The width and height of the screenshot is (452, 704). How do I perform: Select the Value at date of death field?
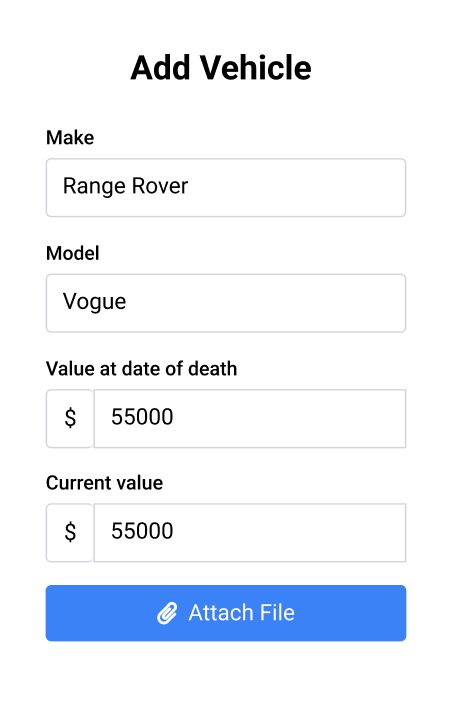(x=250, y=418)
